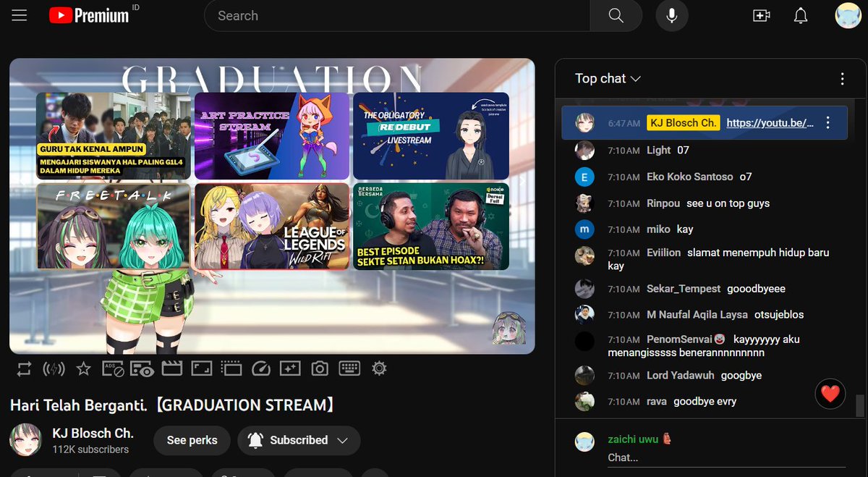Open the account avatar menu

pyautogui.click(x=848, y=15)
